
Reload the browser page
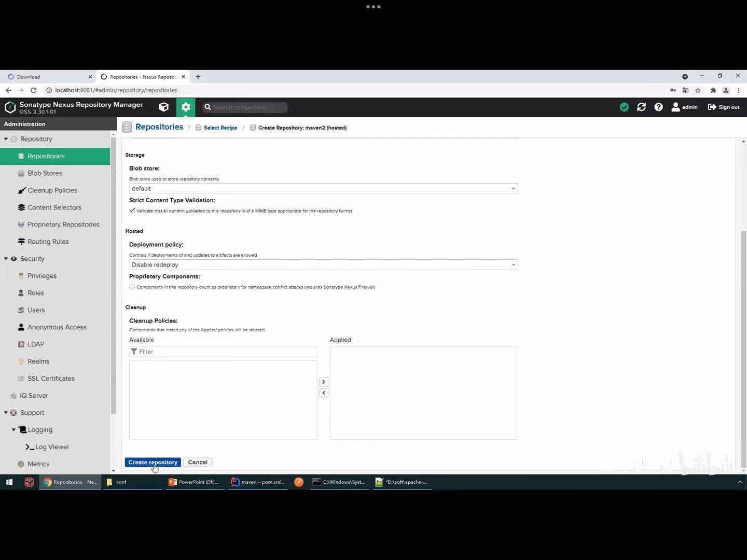[x=34, y=90]
